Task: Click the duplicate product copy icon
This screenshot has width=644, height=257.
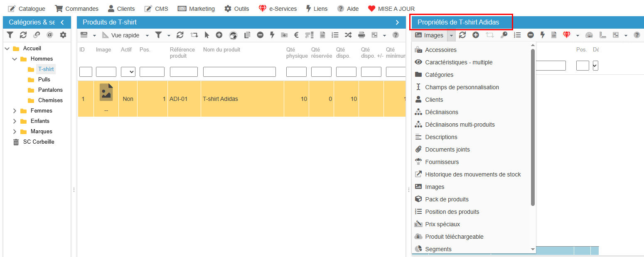Action: click(247, 35)
